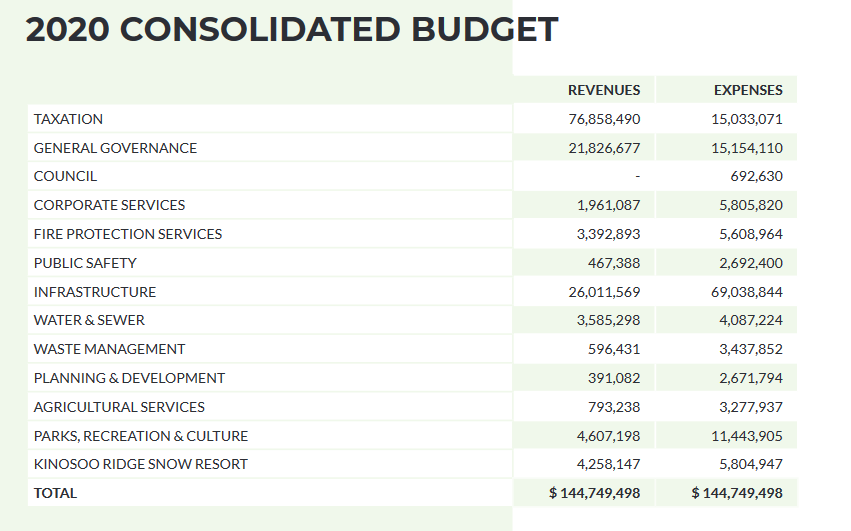This screenshot has width=851, height=531.
Task: Select the GENERAL GOVERNANCE row label
Action: (x=115, y=148)
